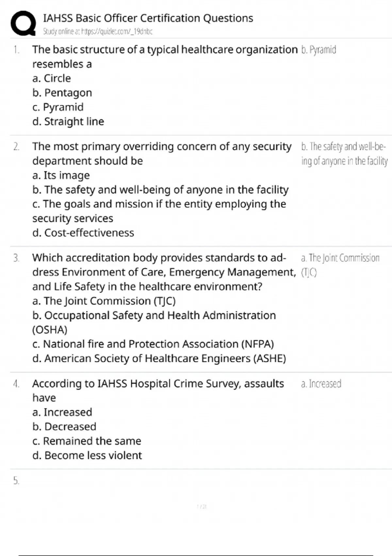Click the question number 5 label

[x=16, y=481]
